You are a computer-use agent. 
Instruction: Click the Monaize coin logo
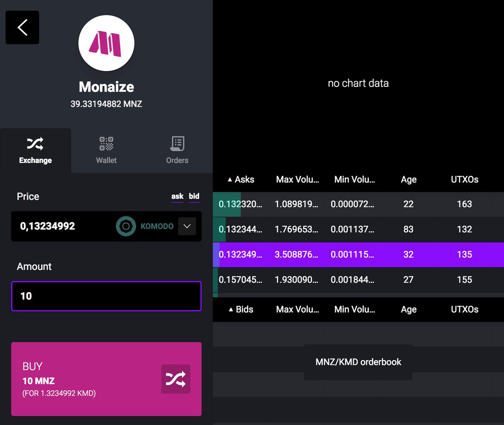pyautogui.click(x=106, y=43)
